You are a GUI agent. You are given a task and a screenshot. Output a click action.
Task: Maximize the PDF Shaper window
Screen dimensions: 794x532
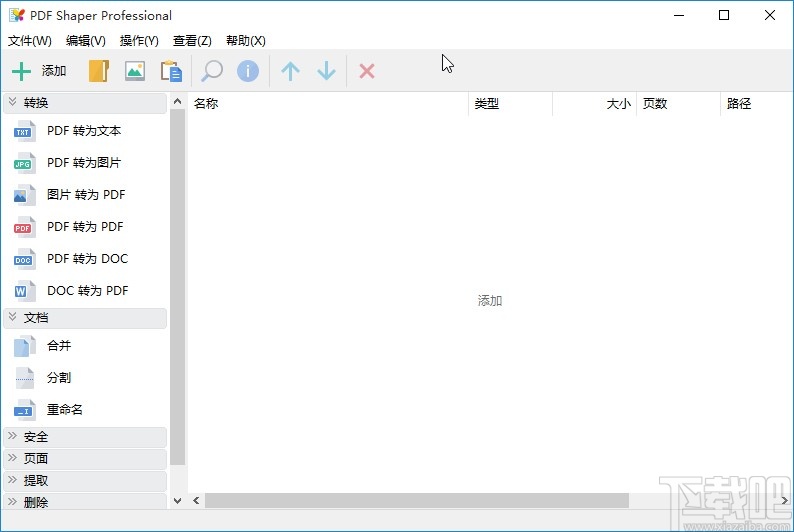(x=724, y=15)
